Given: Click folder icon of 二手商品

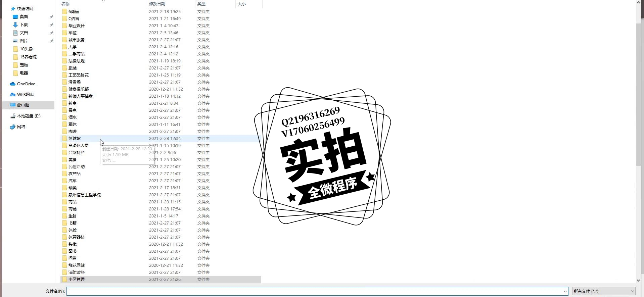Looking at the screenshot, I should [x=64, y=54].
